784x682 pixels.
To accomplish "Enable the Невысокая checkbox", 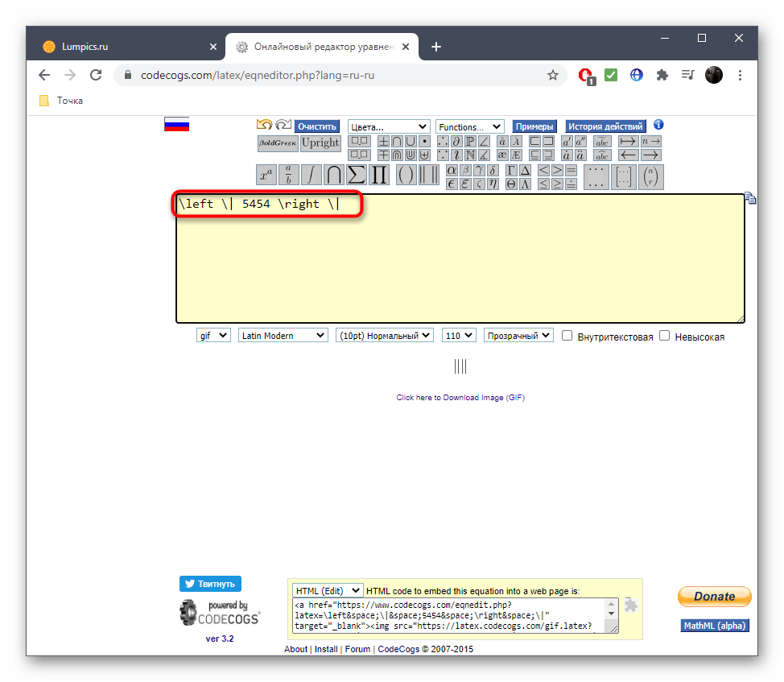I will (x=665, y=336).
